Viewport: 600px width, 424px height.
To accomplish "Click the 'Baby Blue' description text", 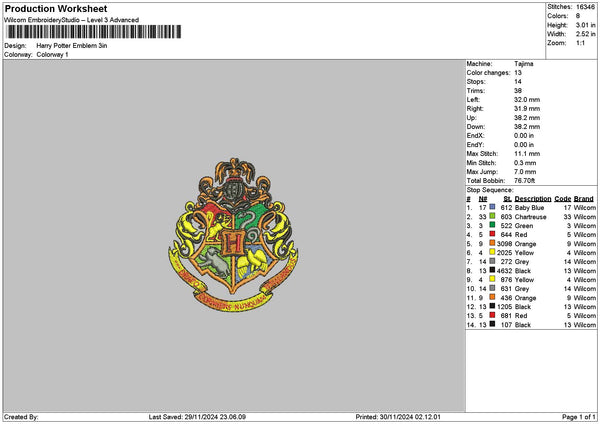I will 529,208.
